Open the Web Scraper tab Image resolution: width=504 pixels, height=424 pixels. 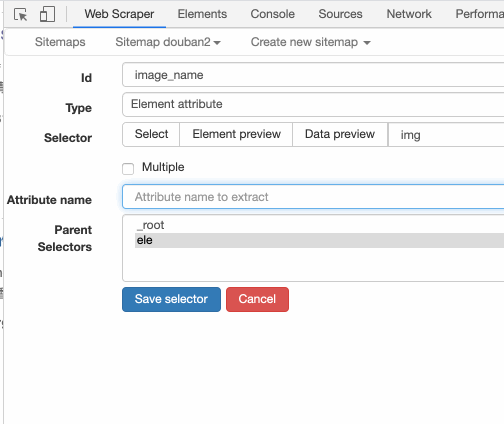[x=119, y=14]
